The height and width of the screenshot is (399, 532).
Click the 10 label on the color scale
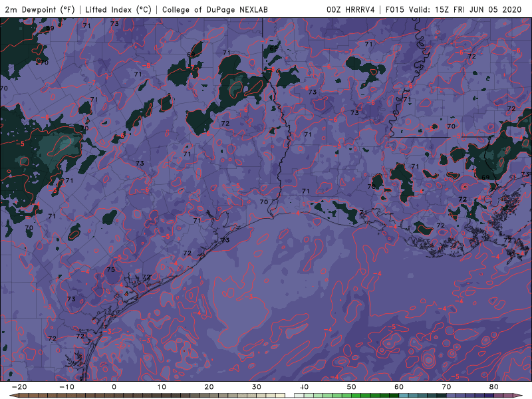pyautogui.click(x=162, y=387)
